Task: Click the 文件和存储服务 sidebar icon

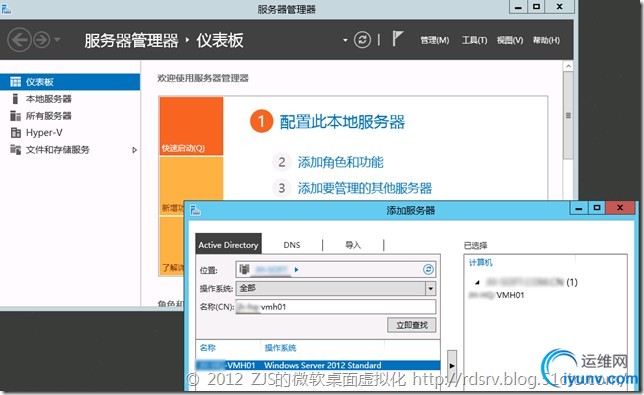Action: point(15,149)
